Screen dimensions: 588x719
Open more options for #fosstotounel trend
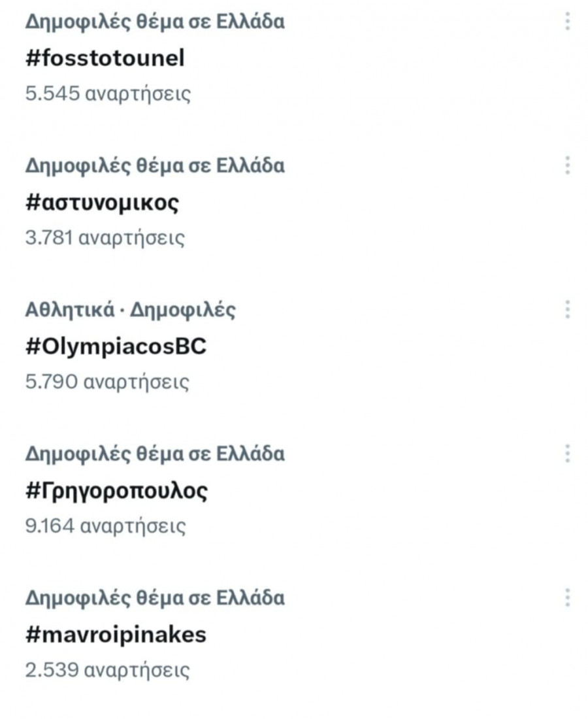[567, 22]
